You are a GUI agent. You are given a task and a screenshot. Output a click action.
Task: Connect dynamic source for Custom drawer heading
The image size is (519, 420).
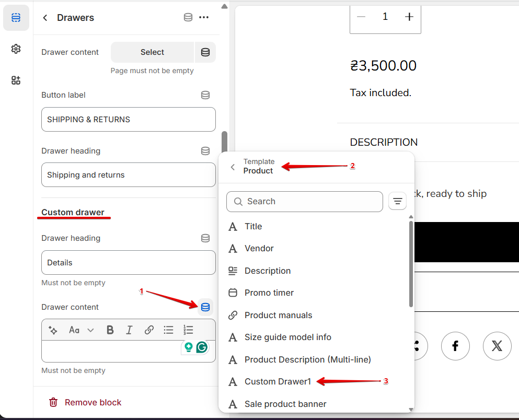click(205, 238)
